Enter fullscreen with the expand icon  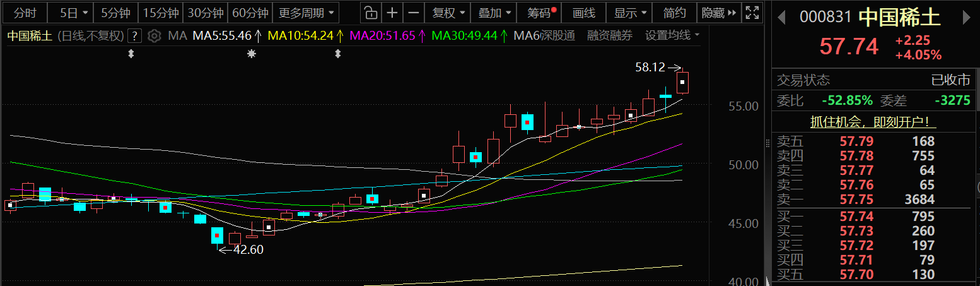751,13
